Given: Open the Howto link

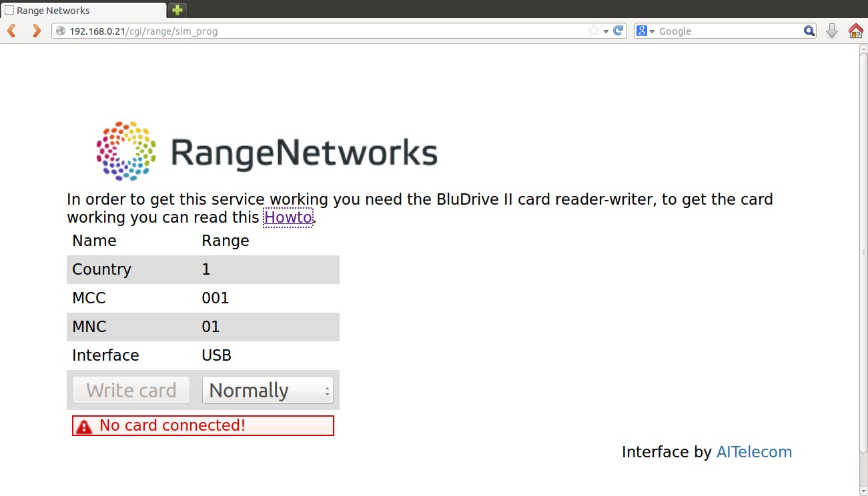Looking at the screenshot, I should click(x=288, y=217).
